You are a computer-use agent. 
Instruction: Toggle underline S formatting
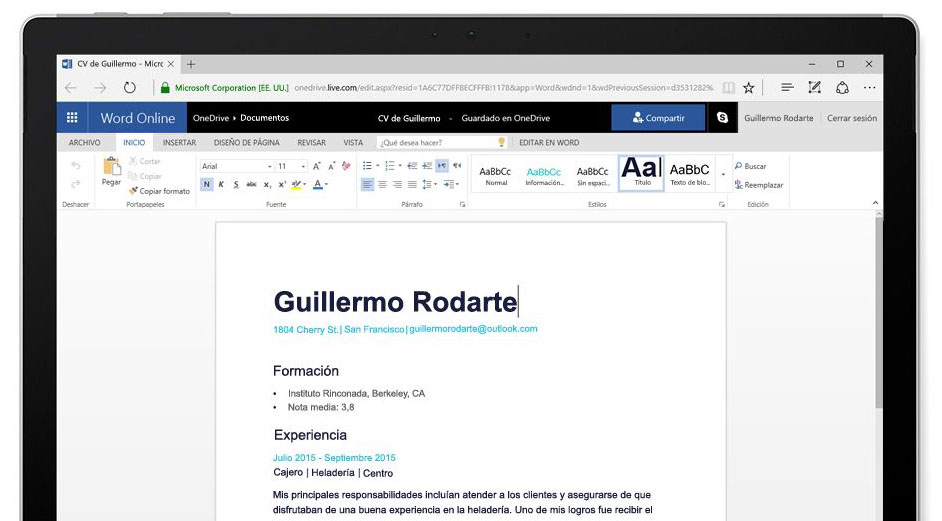236,184
